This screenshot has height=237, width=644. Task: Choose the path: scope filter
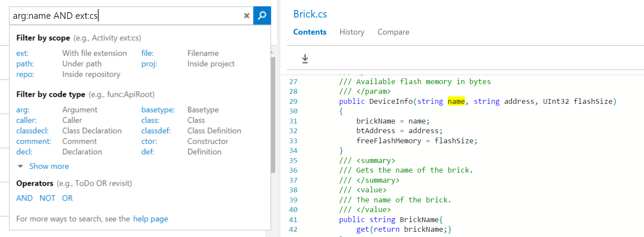click(x=25, y=64)
